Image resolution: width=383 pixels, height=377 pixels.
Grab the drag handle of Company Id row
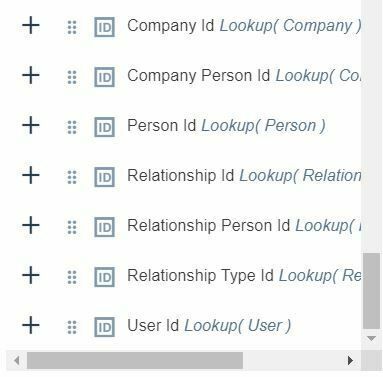tap(72, 27)
